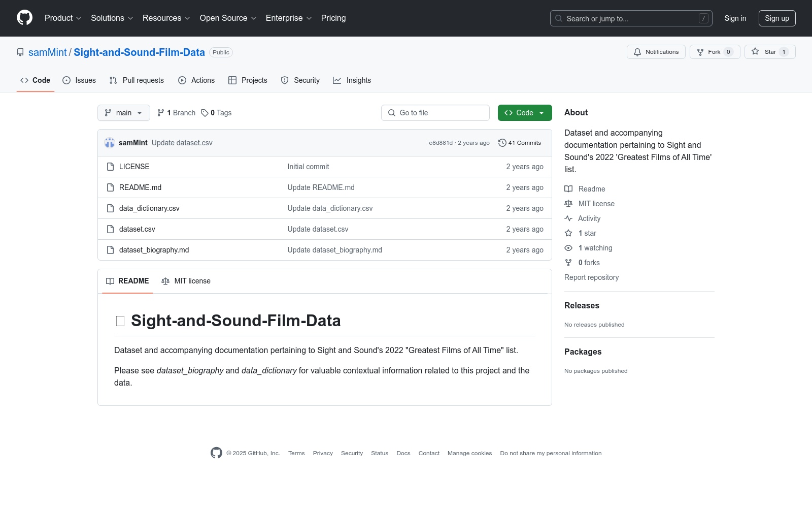Open Update data_dictionary.csv commit link
Viewport: 812px width, 508px height.
click(x=330, y=208)
